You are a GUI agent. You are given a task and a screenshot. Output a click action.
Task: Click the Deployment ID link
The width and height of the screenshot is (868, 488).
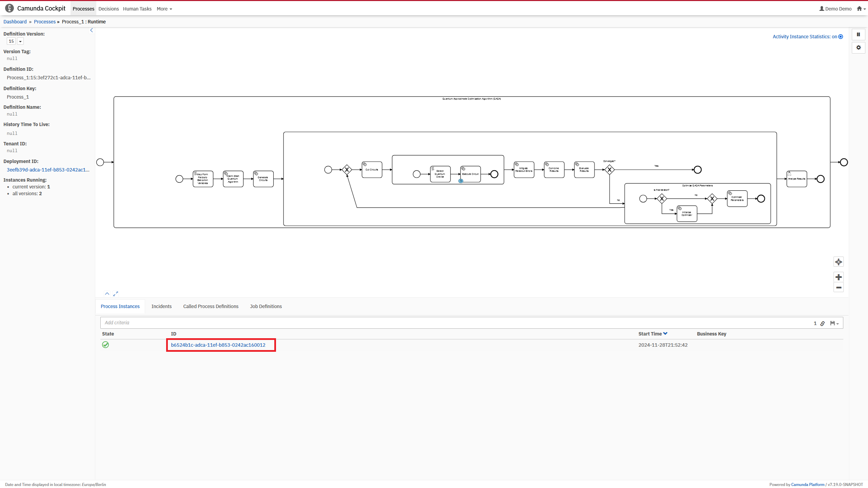point(48,169)
